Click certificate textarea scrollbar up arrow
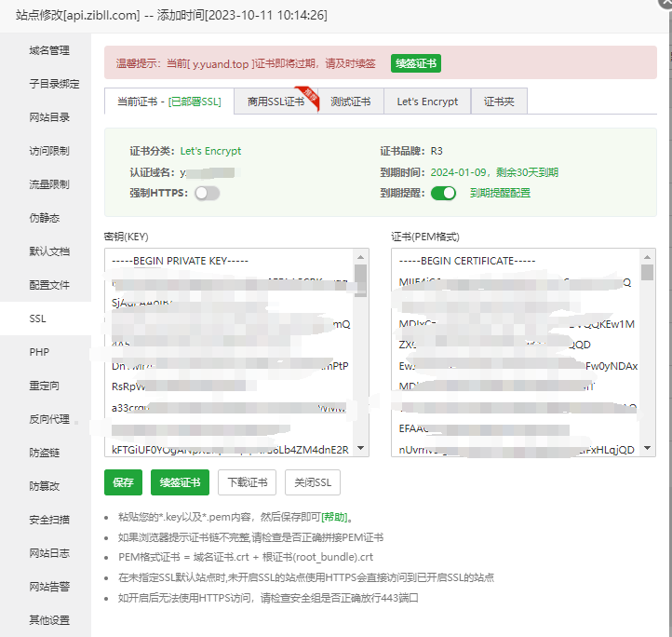This screenshot has height=637, width=672. click(x=647, y=257)
